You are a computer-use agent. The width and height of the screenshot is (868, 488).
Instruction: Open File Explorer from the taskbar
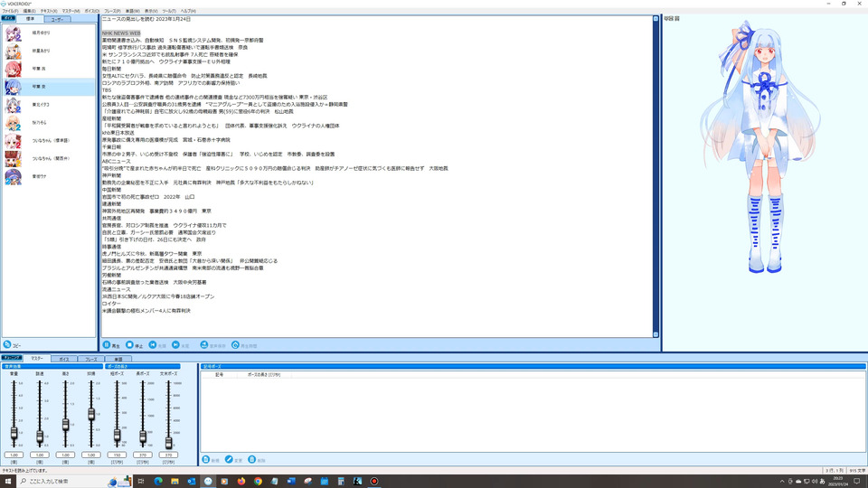click(175, 482)
